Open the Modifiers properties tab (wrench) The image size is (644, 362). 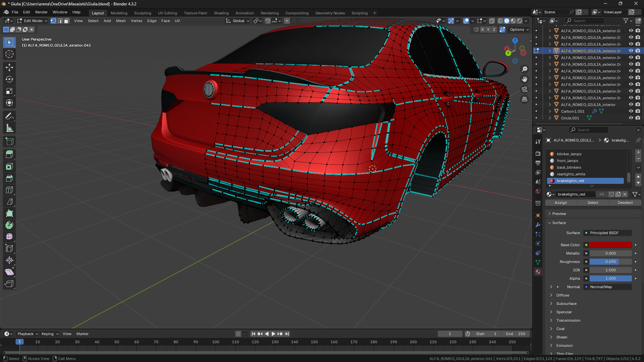[538, 225]
